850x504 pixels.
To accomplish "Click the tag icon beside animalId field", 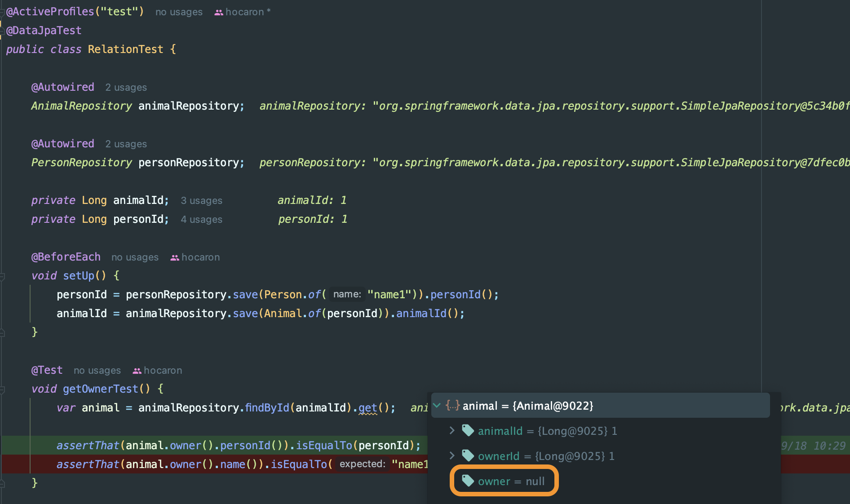I will [x=468, y=431].
